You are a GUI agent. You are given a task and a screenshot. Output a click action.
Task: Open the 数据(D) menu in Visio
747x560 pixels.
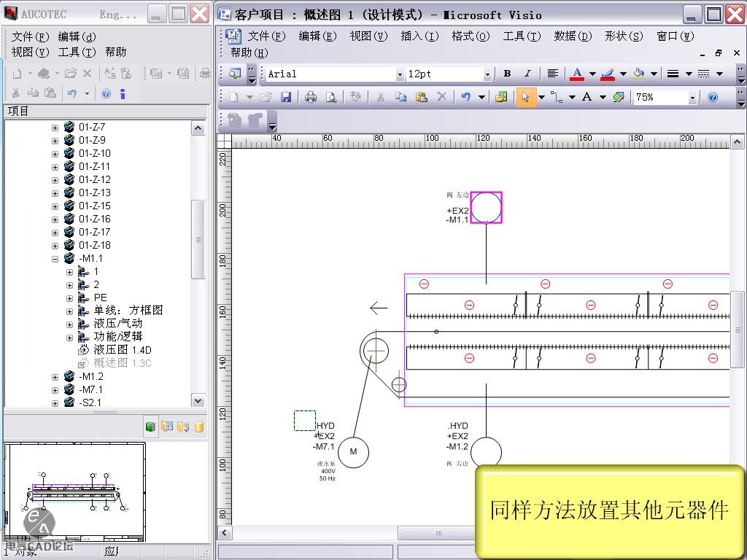pos(573,36)
